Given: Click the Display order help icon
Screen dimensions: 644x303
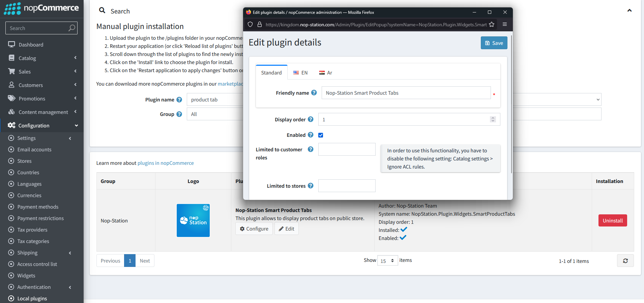Looking at the screenshot, I should pyautogui.click(x=311, y=119).
